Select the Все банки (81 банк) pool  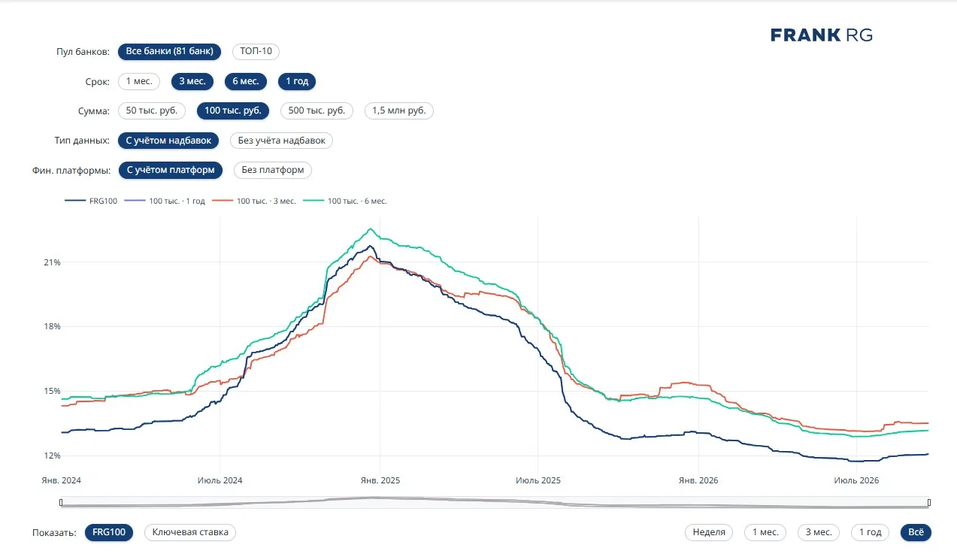(170, 52)
